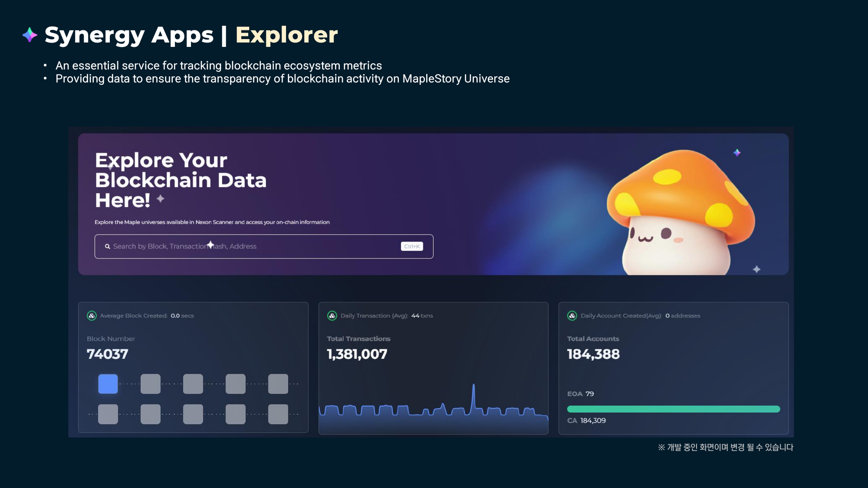The height and width of the screenshot is (488, 868).
Task: Click the CA 184,309 label
Action: [x=586, y=421]
